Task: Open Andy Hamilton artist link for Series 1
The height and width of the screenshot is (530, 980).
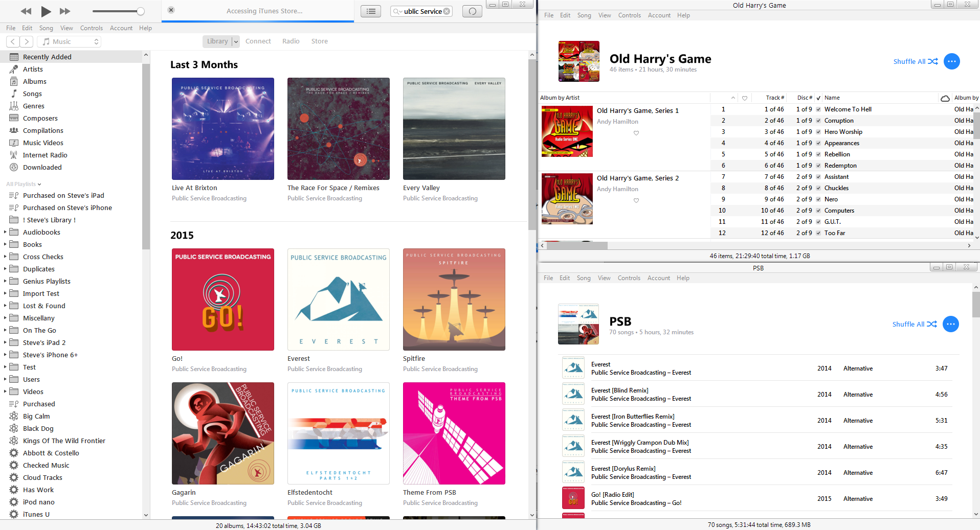Action: tap(617, 122)
